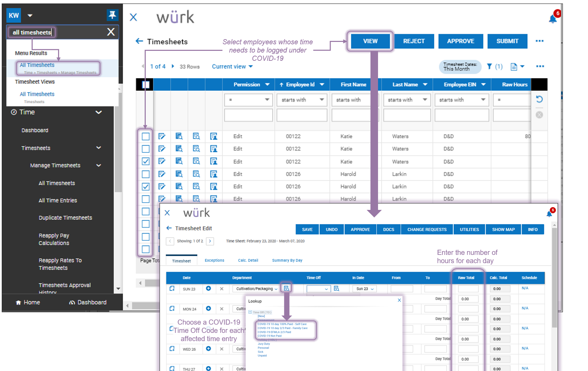Click the Timesheet Dates: This Month chip
Viewport: 588px width, 371px height.
(x=460, y=67)
